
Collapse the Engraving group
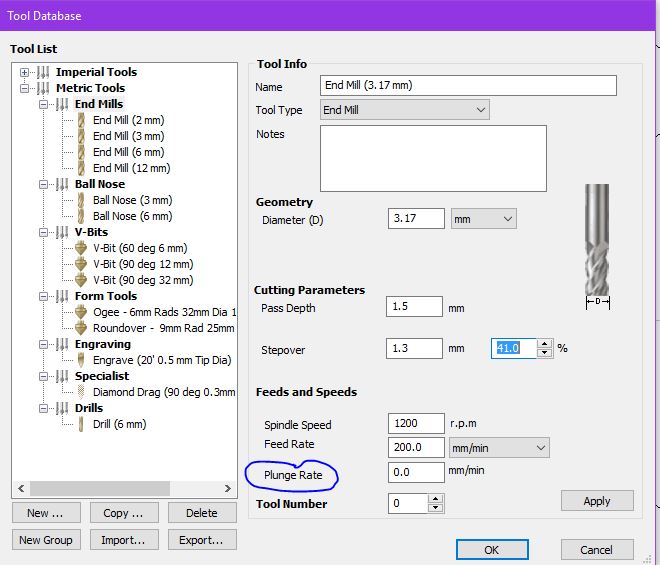pos(43,344)
